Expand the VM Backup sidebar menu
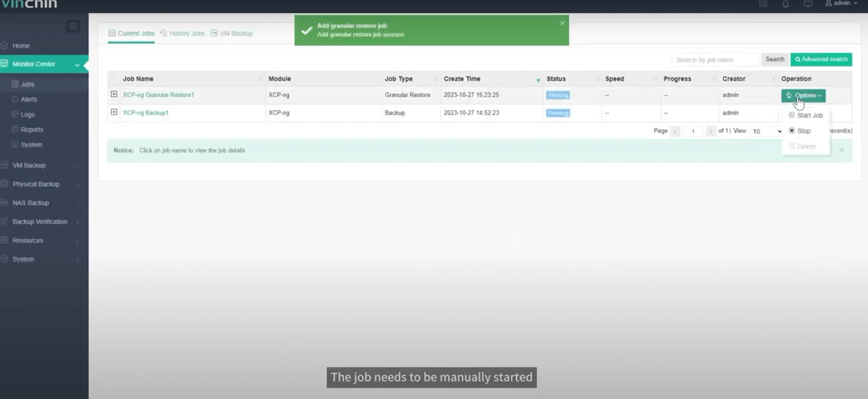868x399 pixels. tap(44, 165)
